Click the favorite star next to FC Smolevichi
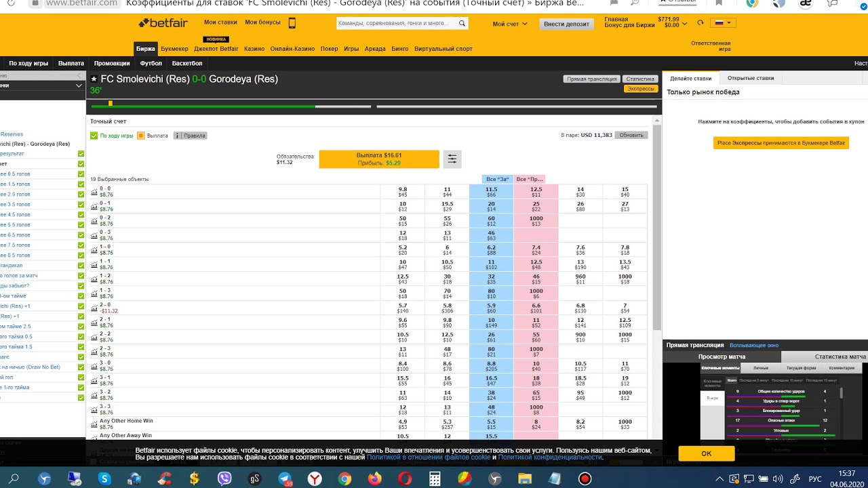868x488 pixels. [94, 79]
